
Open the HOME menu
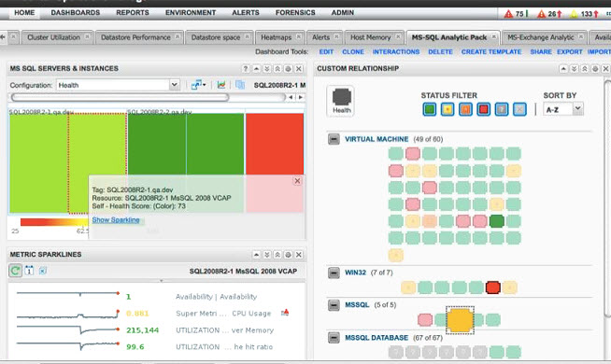click(24, 13)
